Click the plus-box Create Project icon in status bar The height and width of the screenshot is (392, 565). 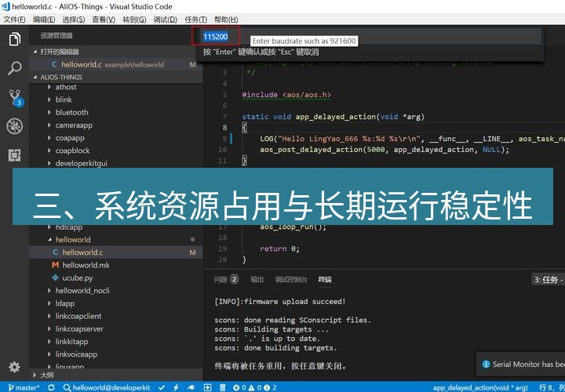point(207,387)
